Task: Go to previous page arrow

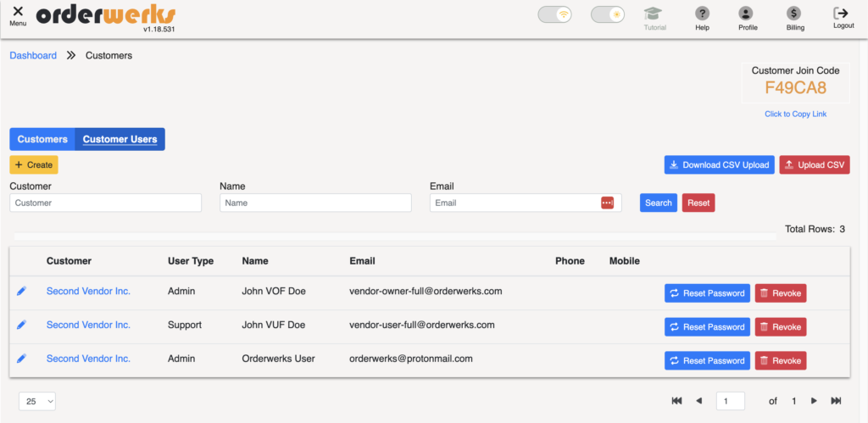Action: [698, 401]
